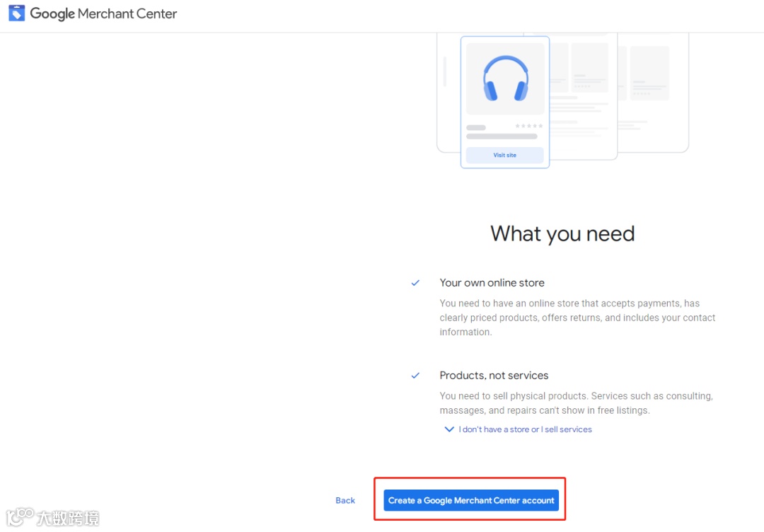Click the "Products, not services" heading

tap(494, 376)
